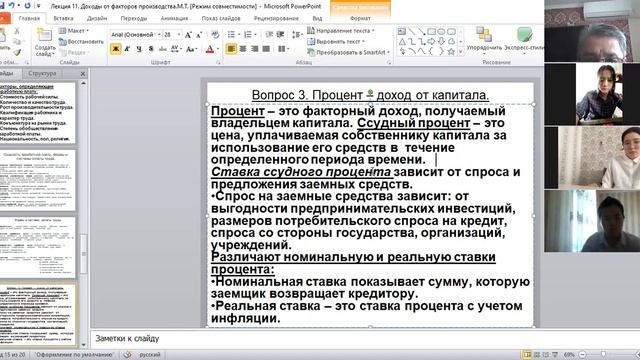Image resolution: width=640 pixels, height=360 pixels.
Task: Click Undo in Quick Access Toolbar
Action: (x=11, y=5)
